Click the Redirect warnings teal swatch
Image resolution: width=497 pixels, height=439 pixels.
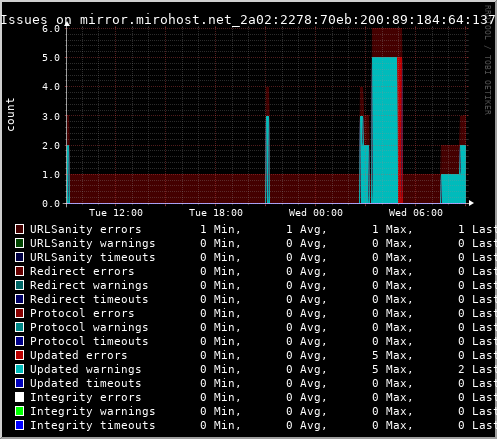(20, 285)
